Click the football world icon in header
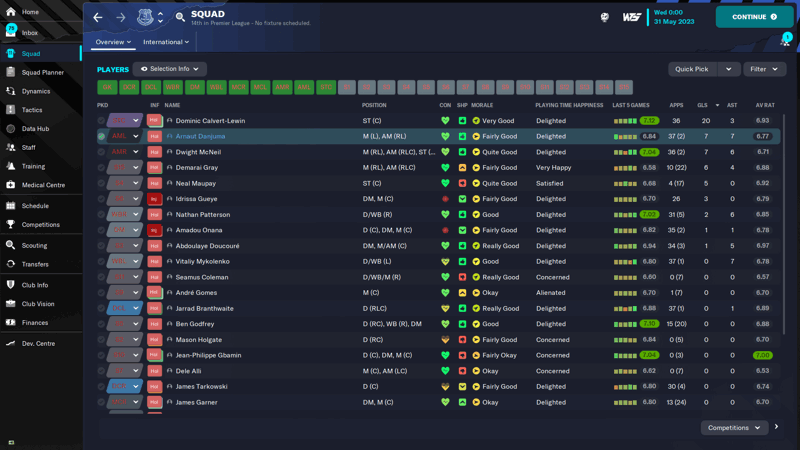Image resolution: width=800 pixels, height=450 pixels. [605, 17]
